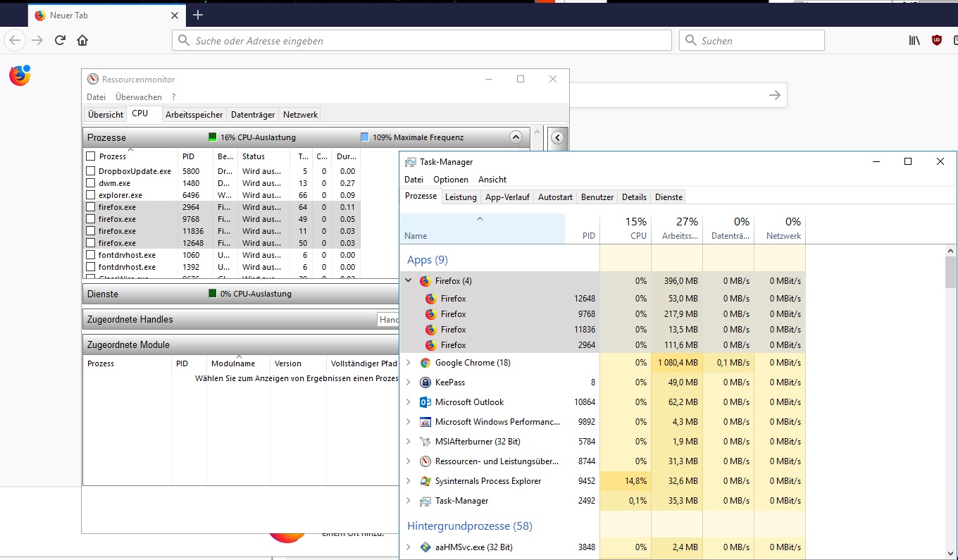Check explorer.exe process checkbox

(x=90, y=195)
